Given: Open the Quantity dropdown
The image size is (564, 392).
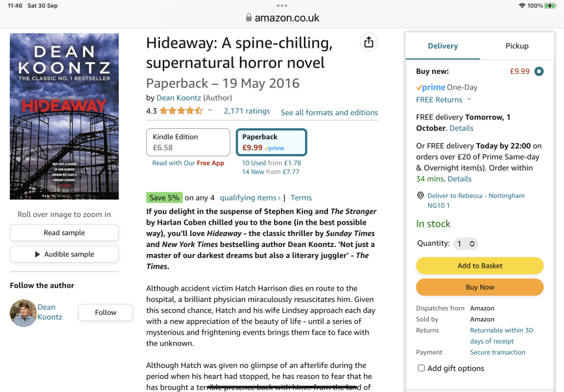Looking at the screenshot, I should [466, 244].
